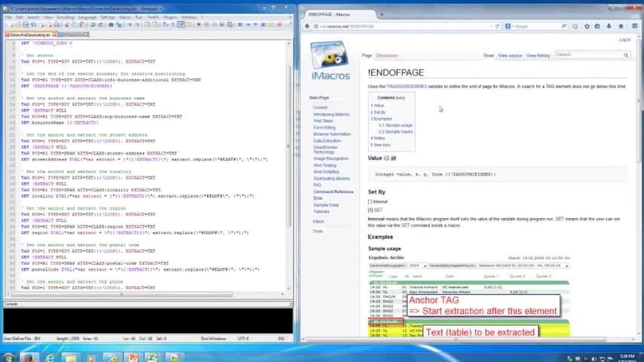This screenshot has width=644, height=362.
Task: Click the Redo icon in Notepad++ toolbar
Action: tap(100, 25)
